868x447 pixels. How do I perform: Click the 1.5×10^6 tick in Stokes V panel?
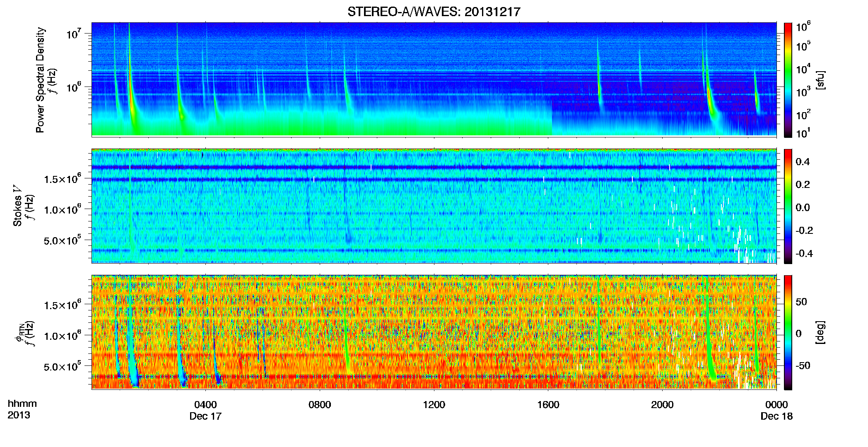(63, 178)
